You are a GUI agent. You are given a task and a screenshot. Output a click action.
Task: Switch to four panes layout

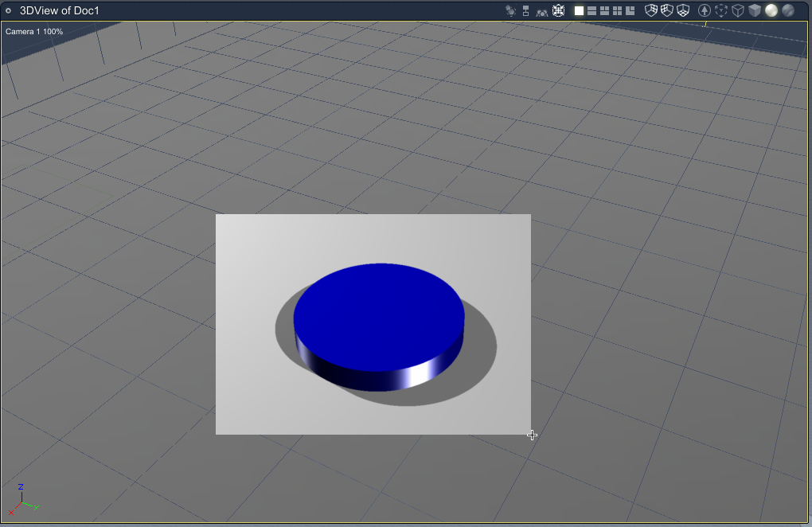click(x=617, y=11)
